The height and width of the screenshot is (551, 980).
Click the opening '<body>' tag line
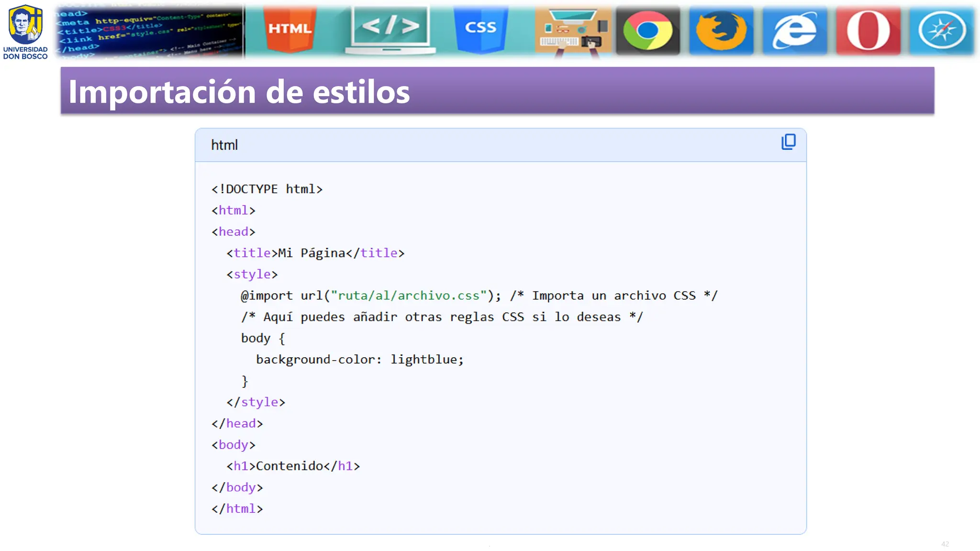[x=234, y=445]
